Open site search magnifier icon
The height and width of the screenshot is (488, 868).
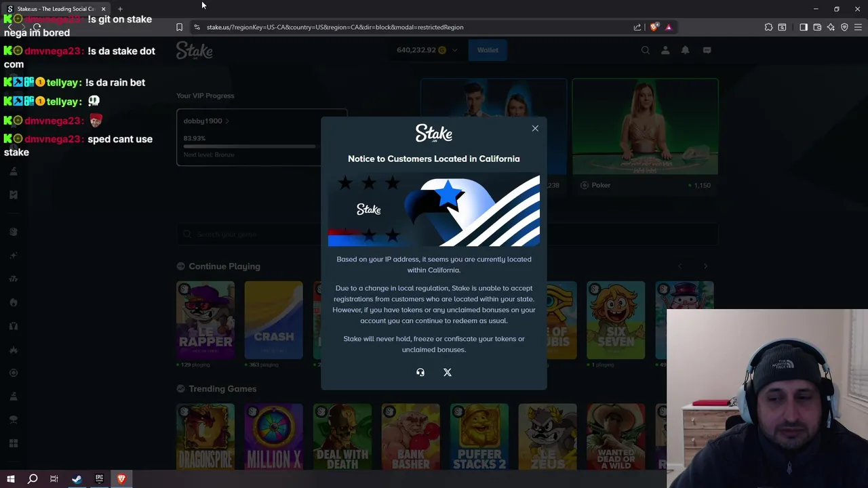(646, 50)
